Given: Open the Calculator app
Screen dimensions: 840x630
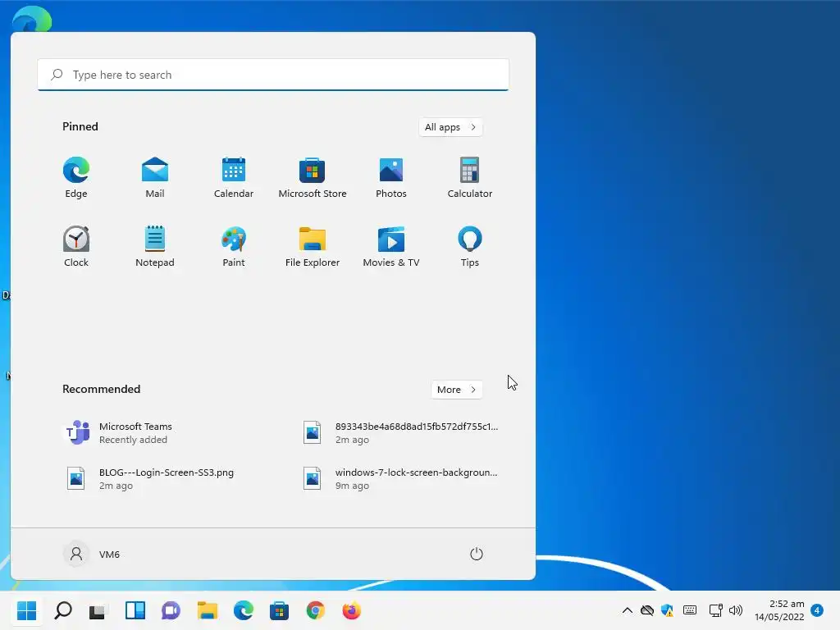Looking at the screenshot, I should point(470,178).
